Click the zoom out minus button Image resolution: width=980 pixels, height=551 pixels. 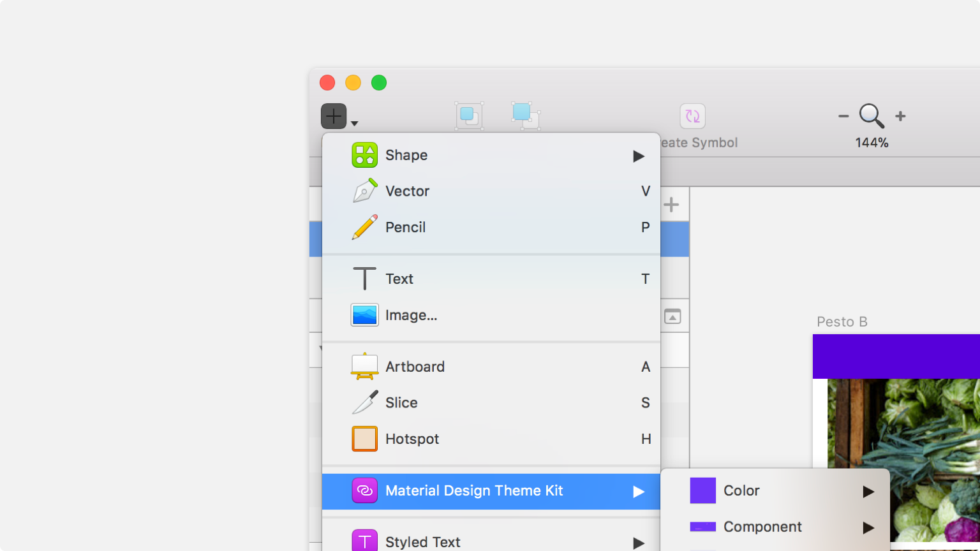(843, 115)
